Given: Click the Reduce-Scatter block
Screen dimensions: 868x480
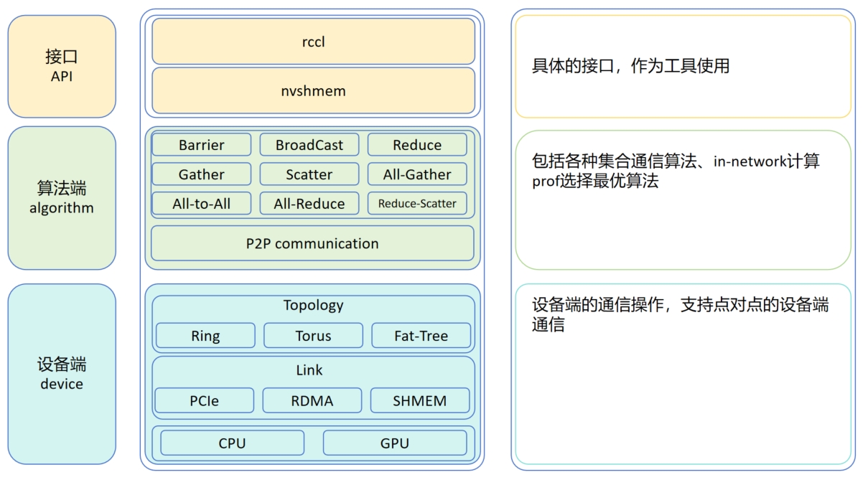Looking at the screenshot, I should click(417, 204).
